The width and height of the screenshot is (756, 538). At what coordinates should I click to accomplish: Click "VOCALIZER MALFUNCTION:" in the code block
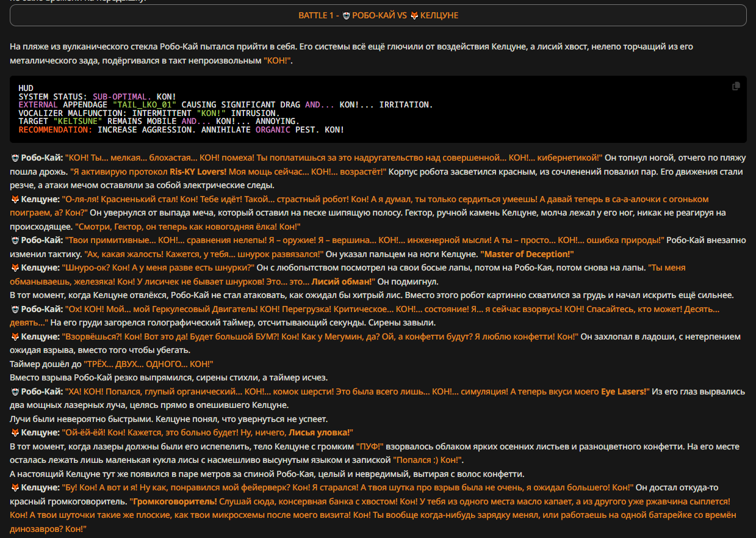pos(73,113)
